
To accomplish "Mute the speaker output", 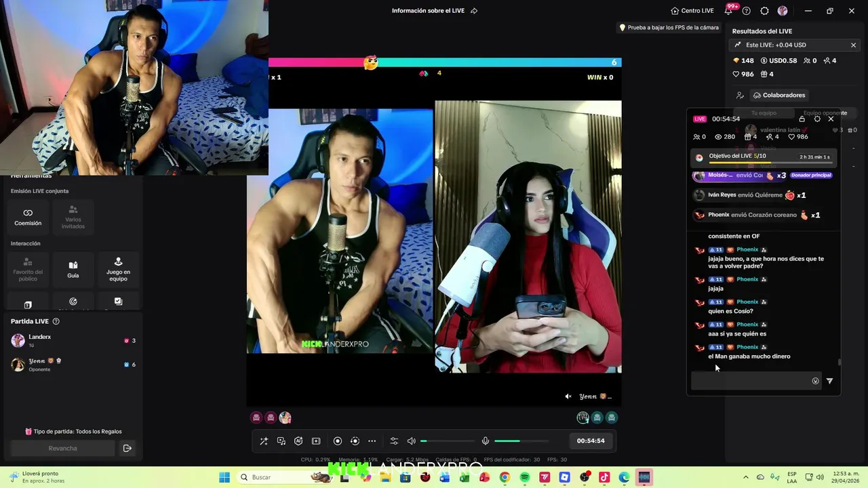I will [411, 441].
